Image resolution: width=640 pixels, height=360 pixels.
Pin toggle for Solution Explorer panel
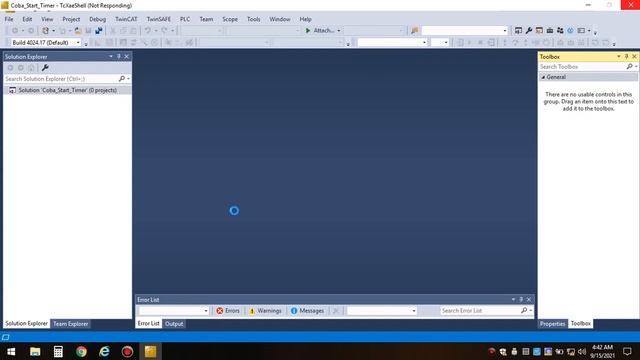[119, 56]
